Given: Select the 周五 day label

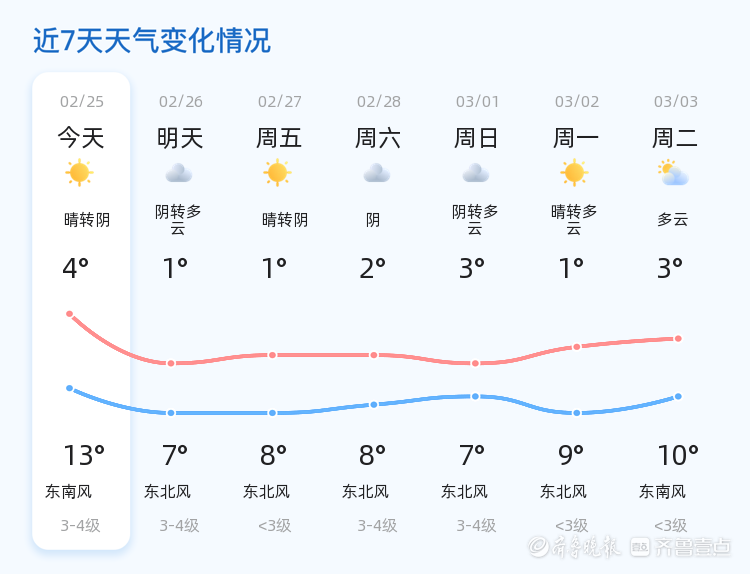Looking at the screenshot, I should pyautogui.click(x=279, y=138).
